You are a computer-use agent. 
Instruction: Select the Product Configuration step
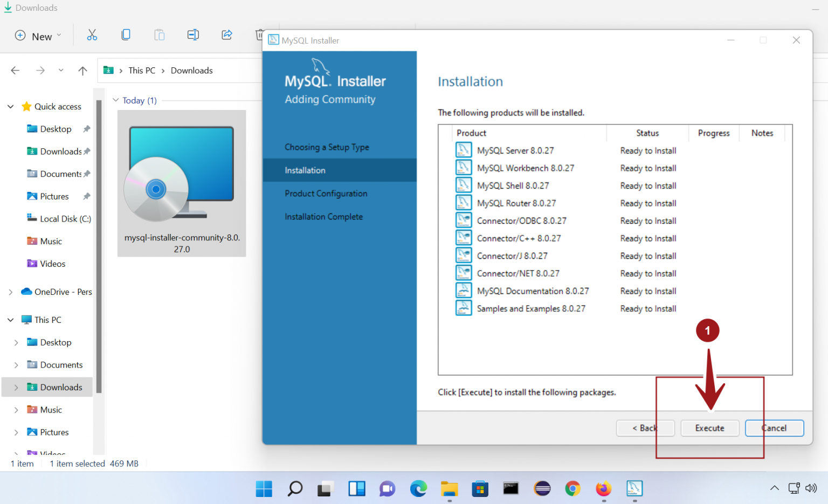point(326,194)
